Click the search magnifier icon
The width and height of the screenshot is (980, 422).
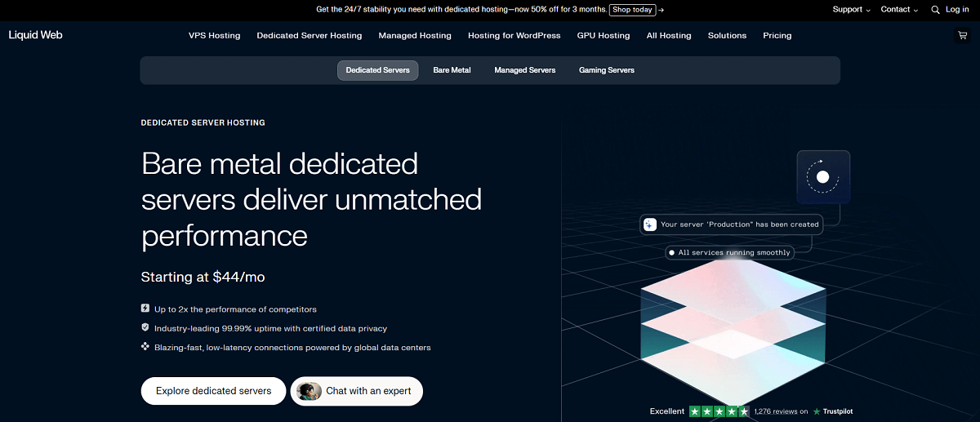click(x=935, y=10)
